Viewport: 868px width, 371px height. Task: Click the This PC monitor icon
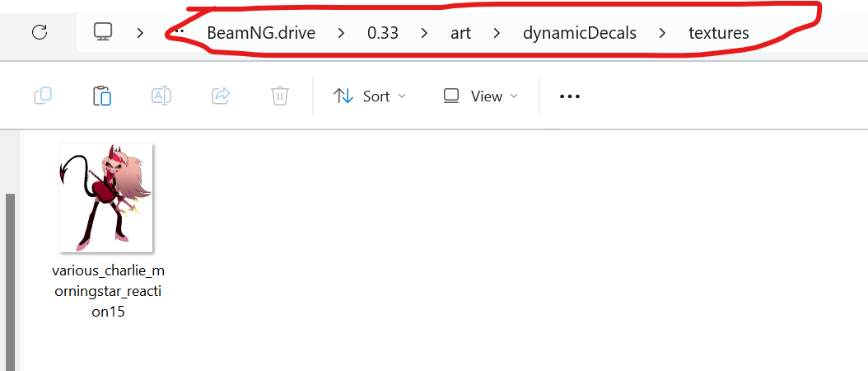coord(103,32)
